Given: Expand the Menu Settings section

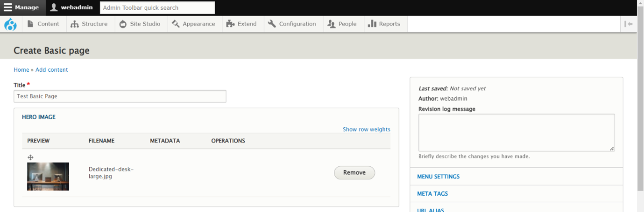Looking at the screenshot, I should (438, 177).
